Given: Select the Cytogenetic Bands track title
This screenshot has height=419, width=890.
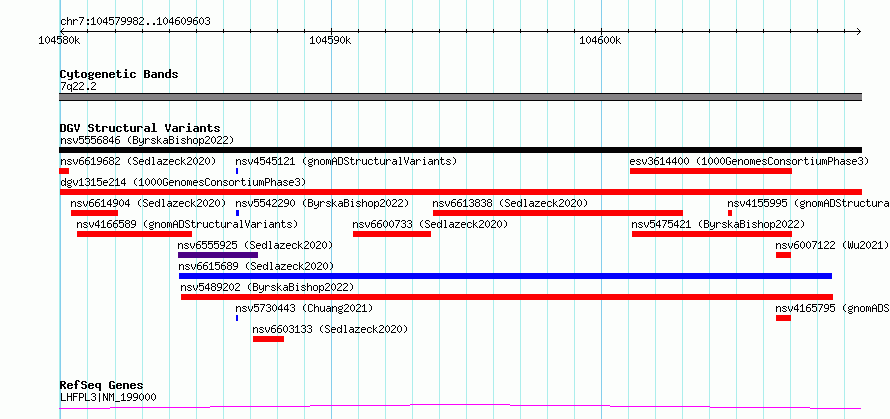Looking at the screenshot, I should [x=119, y=74].
